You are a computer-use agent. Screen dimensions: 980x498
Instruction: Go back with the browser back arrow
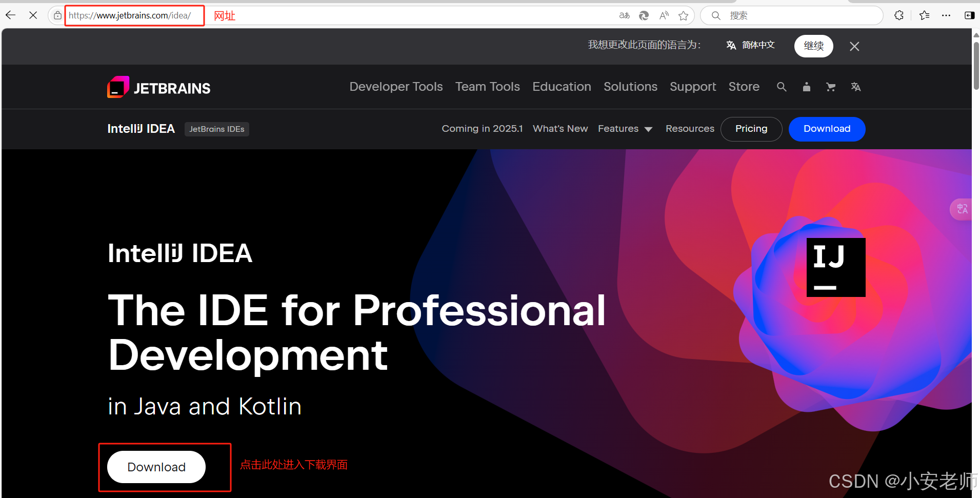(x=10, y=15)
